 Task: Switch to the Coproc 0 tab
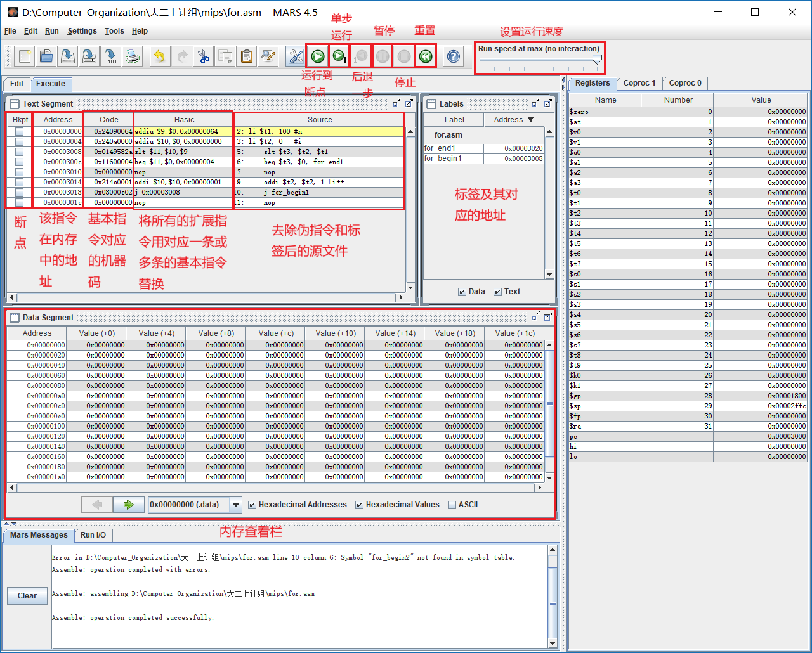pyautogui.click(x=685, y=83)
